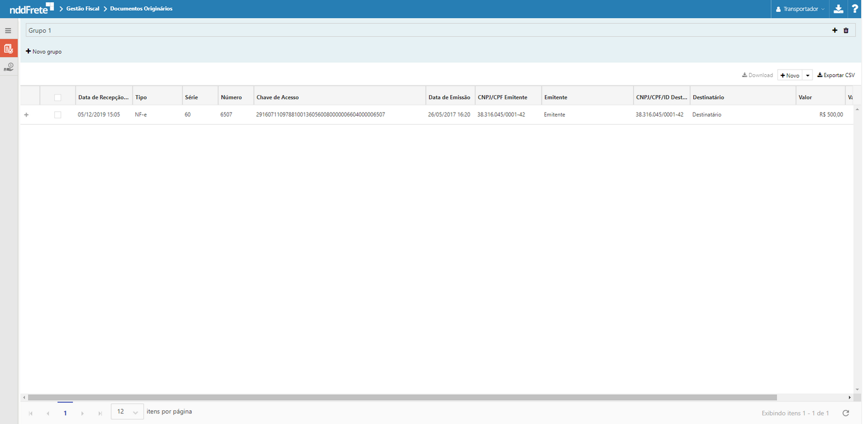Check the NF-e 6507 row checkbox
This screenshot has height=424, width=868.
58,115
